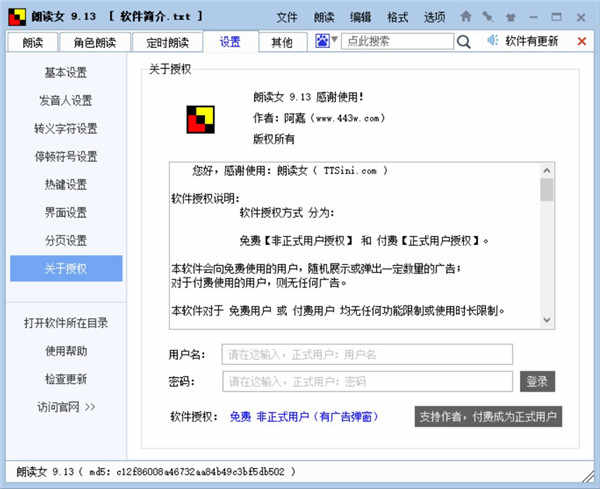
Task: Open the 选项 menu
Action: click(x=434, y=17)
